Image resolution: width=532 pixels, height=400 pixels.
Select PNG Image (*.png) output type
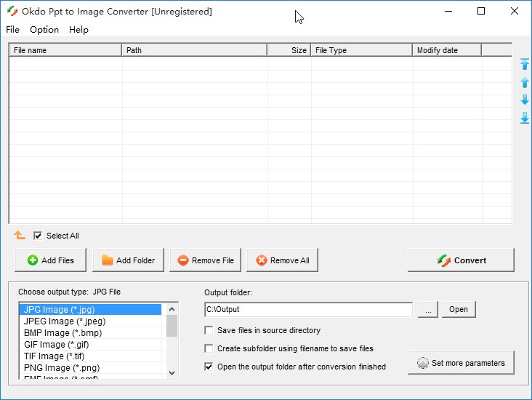(x=91, y=367)
